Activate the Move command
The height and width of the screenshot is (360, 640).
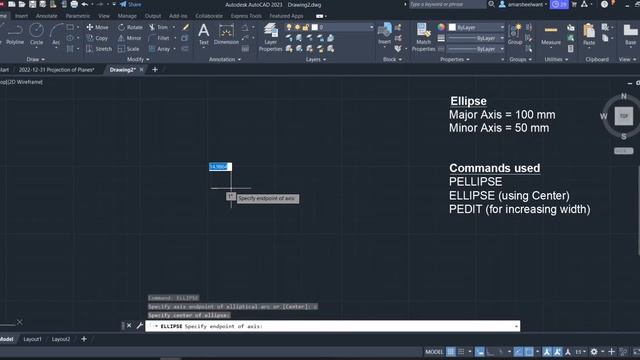[x=97, y=27]
